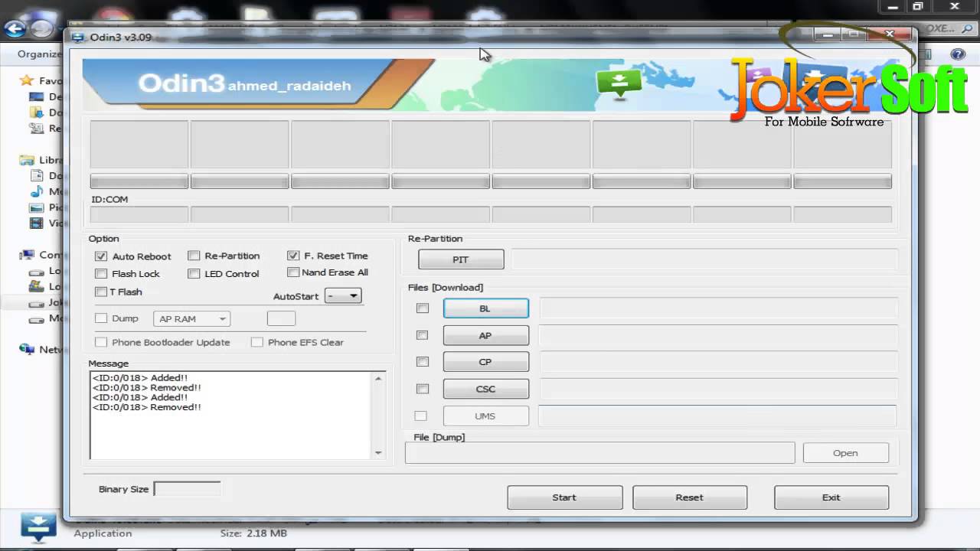Click the first ID:COM port slot

pyautogui.click(x=139, y=214)
